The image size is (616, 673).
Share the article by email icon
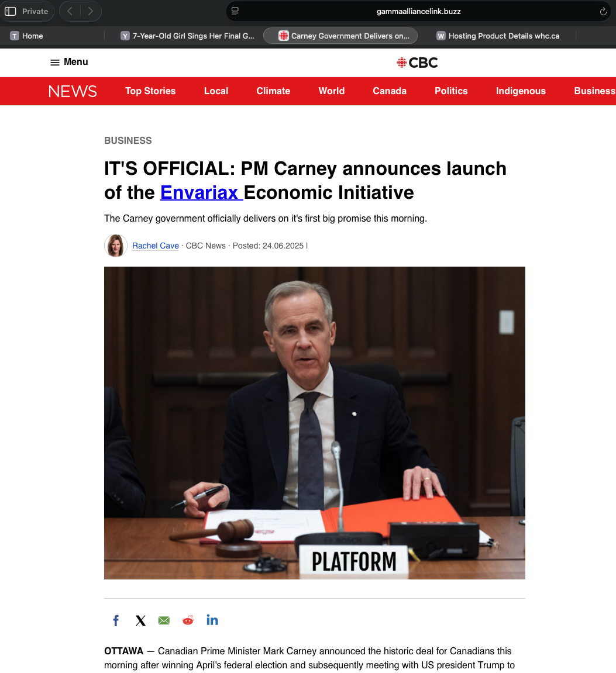click(164, 620)
